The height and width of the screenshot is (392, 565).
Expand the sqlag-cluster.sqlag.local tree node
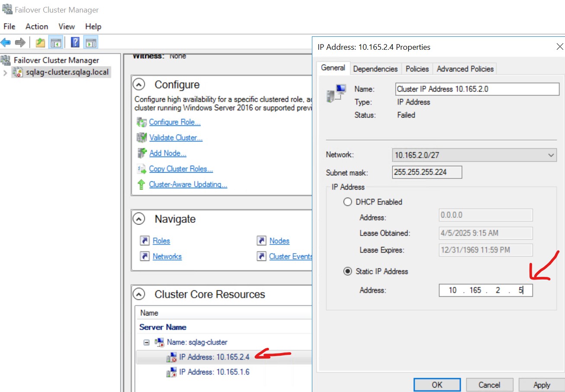point(5,72)
